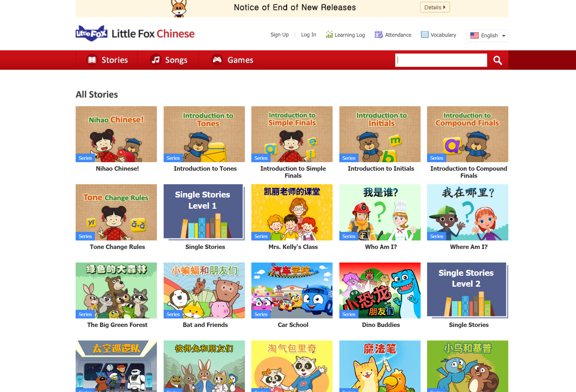Click the Sign Up link
Screen dimensions: 576x392
280,35
